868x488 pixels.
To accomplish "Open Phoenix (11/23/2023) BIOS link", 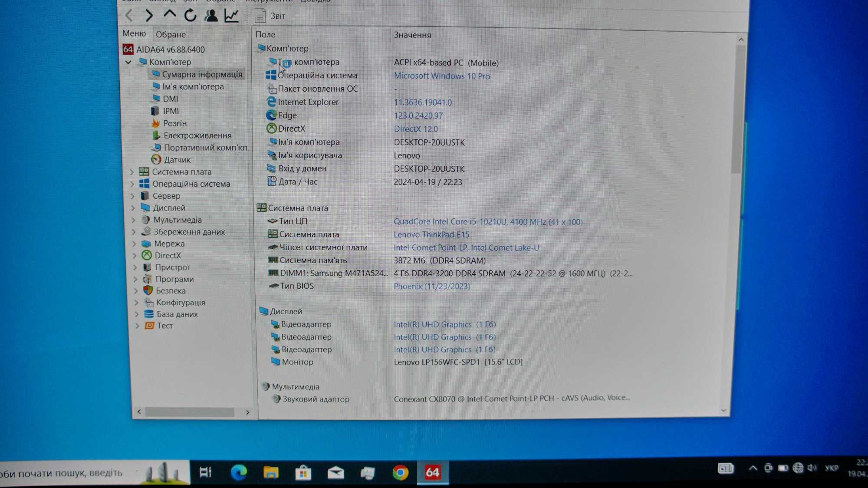I will (432, 286).
